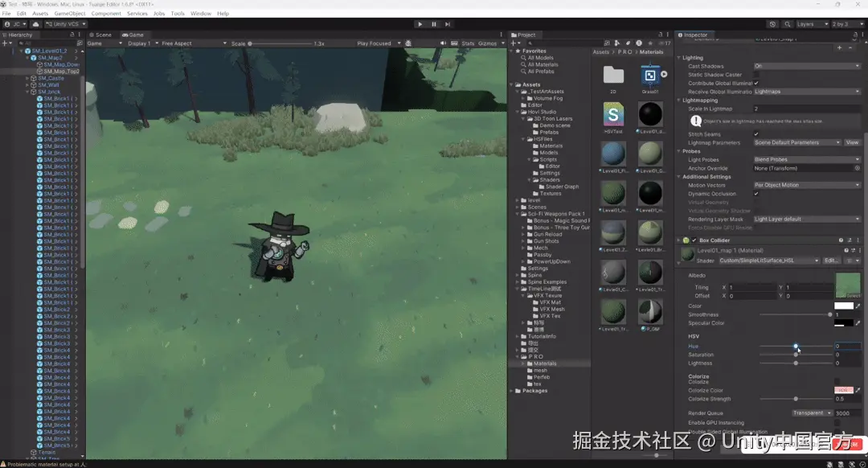Open the Play Focused dropdown
Viewport: 868px width, 468px height.
coord(379,43)
